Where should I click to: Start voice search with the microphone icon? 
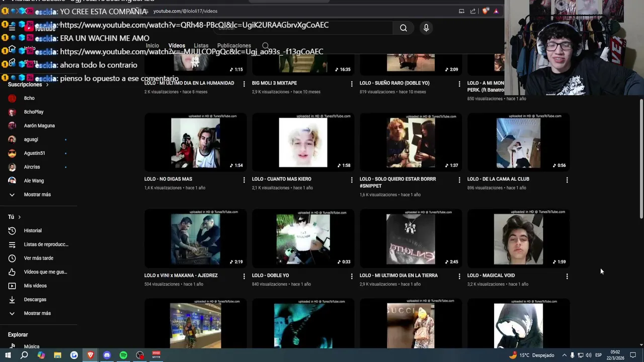(426, 28)
